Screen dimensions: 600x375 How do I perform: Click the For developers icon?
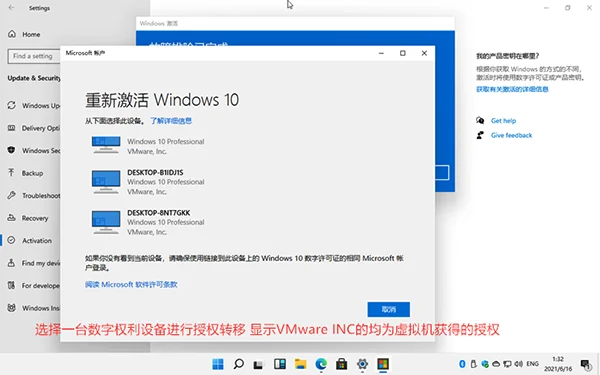(11, 285)
